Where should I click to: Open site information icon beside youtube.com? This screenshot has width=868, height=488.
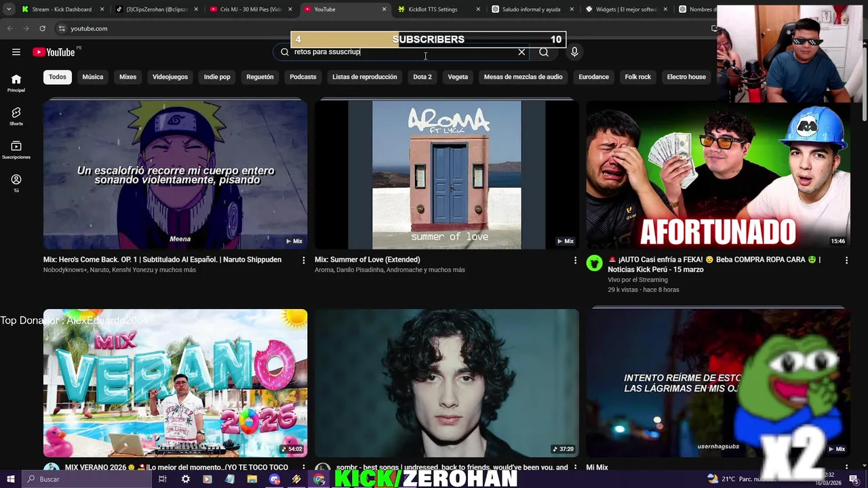[x=62, y=28]
